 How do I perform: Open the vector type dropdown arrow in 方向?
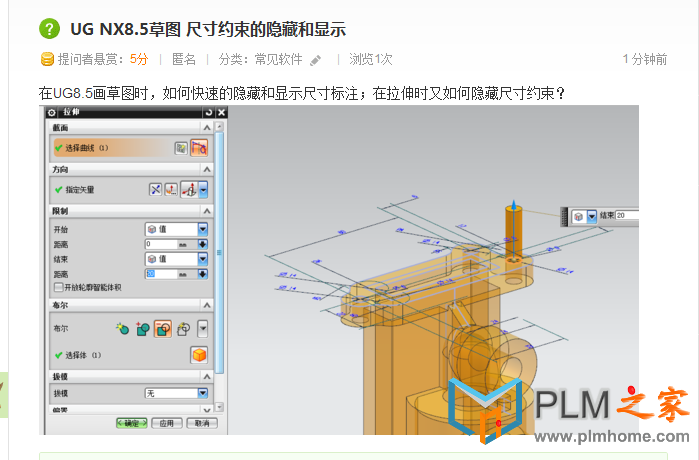pyautogui.click(x=203, y=190)
